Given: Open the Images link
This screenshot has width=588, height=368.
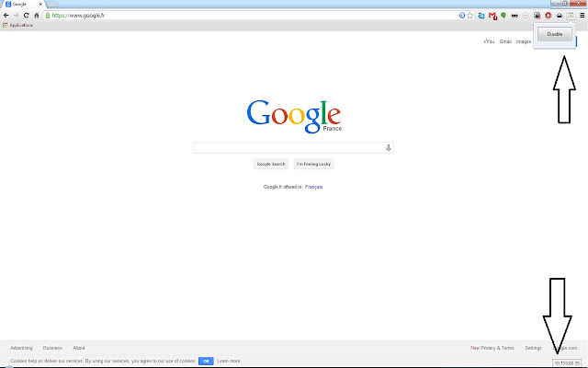Looking at the screenshot, I should click(524, 41).
